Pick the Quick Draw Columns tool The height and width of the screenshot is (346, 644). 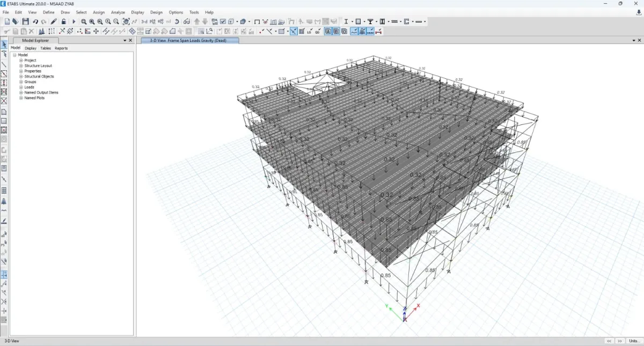point(4,83)
